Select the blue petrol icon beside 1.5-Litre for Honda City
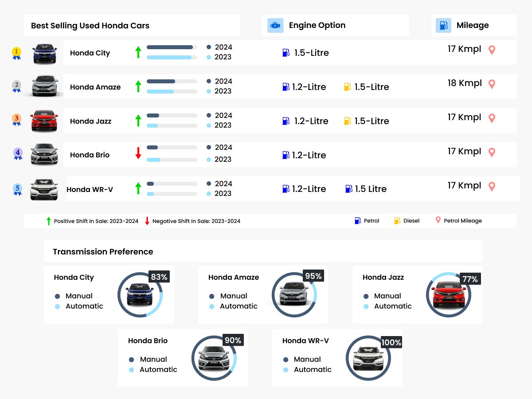 point(285,53)
